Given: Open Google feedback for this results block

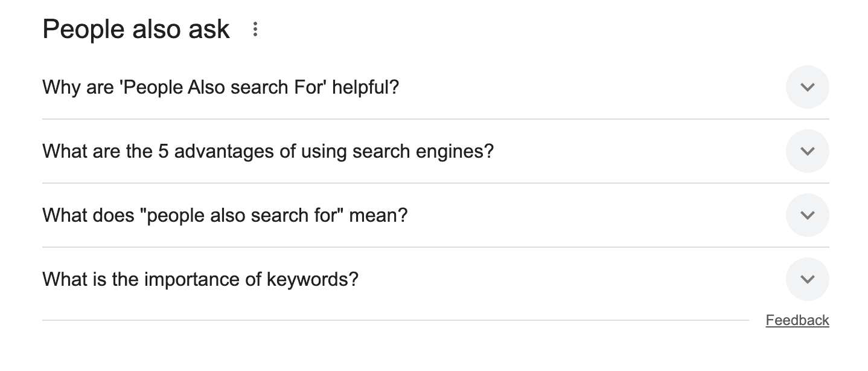Looking at the screenshot, I should click(x=797, y=320).
